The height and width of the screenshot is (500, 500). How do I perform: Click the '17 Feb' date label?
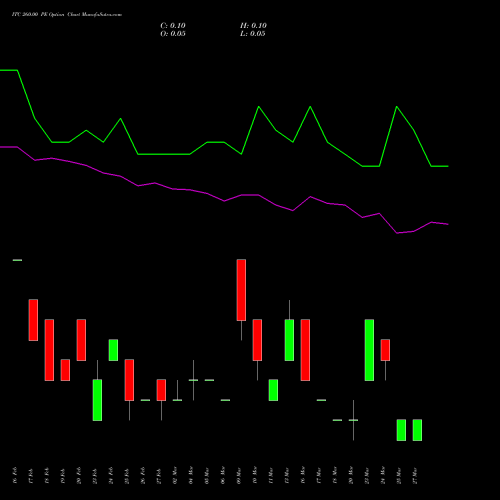pos(31,475)
